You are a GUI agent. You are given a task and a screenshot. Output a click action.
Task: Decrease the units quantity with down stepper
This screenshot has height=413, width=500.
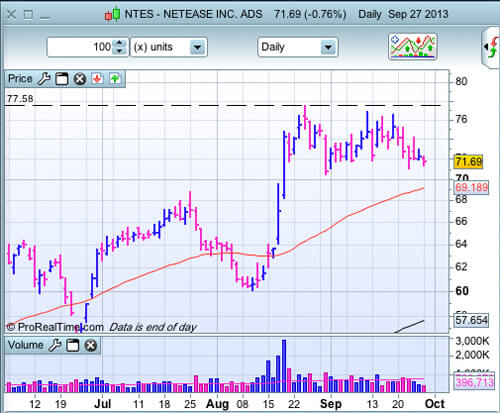(x=119, y=51)
